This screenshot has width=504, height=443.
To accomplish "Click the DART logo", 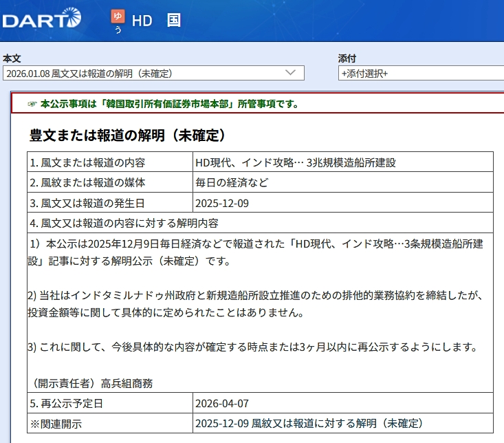I will (41, 19).
